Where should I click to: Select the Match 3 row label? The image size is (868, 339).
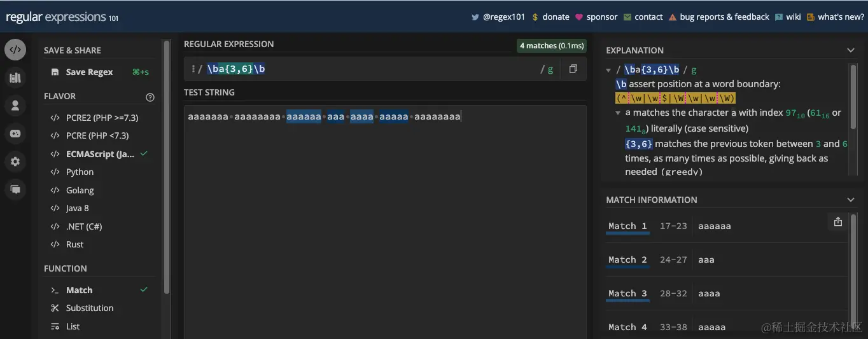coord(627,294)
